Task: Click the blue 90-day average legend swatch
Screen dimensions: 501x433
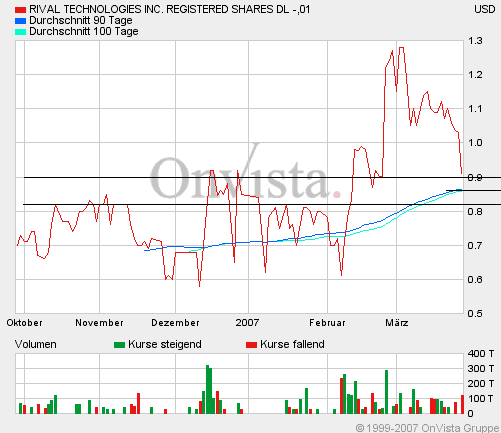Action: pos(20,21)
